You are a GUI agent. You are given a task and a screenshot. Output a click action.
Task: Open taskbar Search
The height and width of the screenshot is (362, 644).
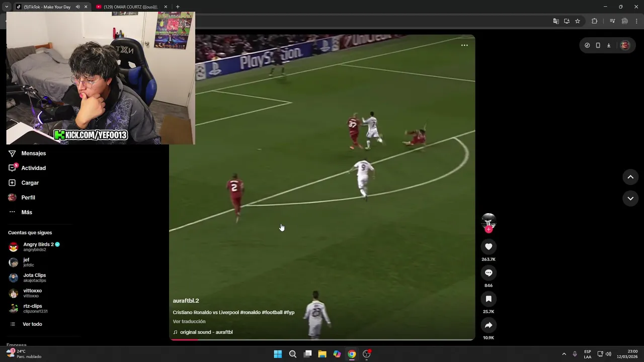293,354
